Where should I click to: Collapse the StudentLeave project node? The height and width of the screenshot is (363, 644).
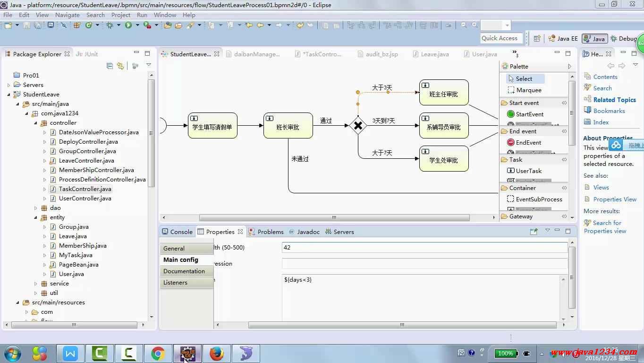tap(8, 95)
